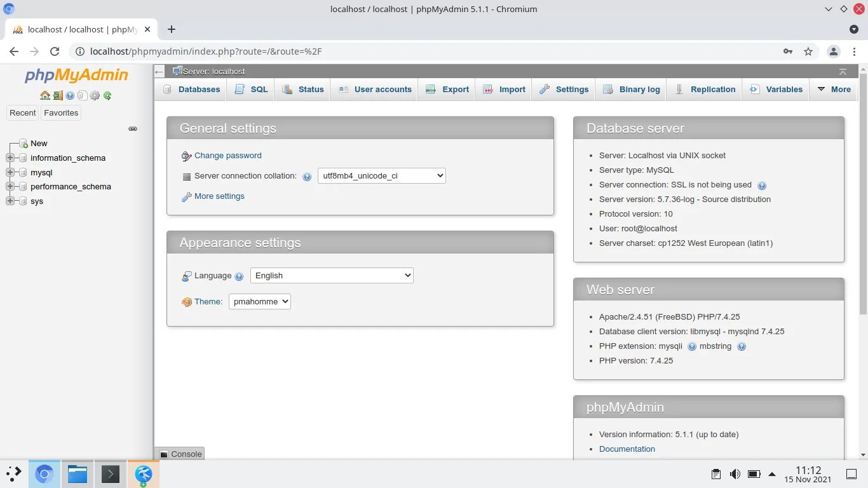Image resolution: width=868 pixels, height=488 pixels.
Task: Go to the Export tab
Action: 447,90
